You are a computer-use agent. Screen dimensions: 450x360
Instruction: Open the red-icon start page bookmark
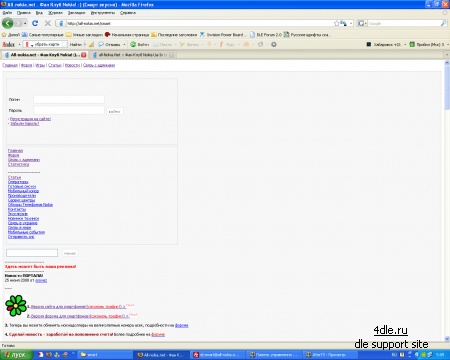pyautogui.click(x=127, y=35)
